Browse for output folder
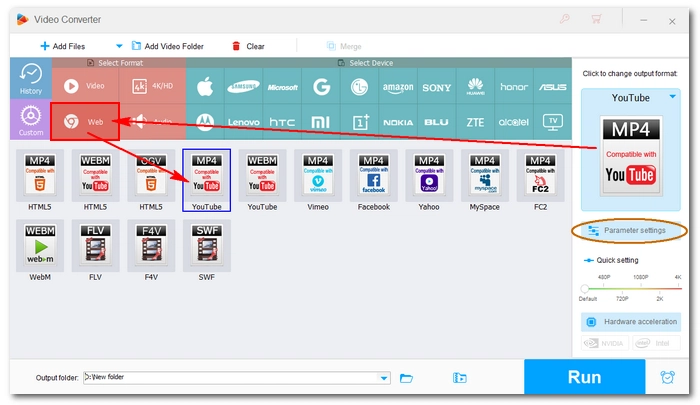 tap(406, 378)
